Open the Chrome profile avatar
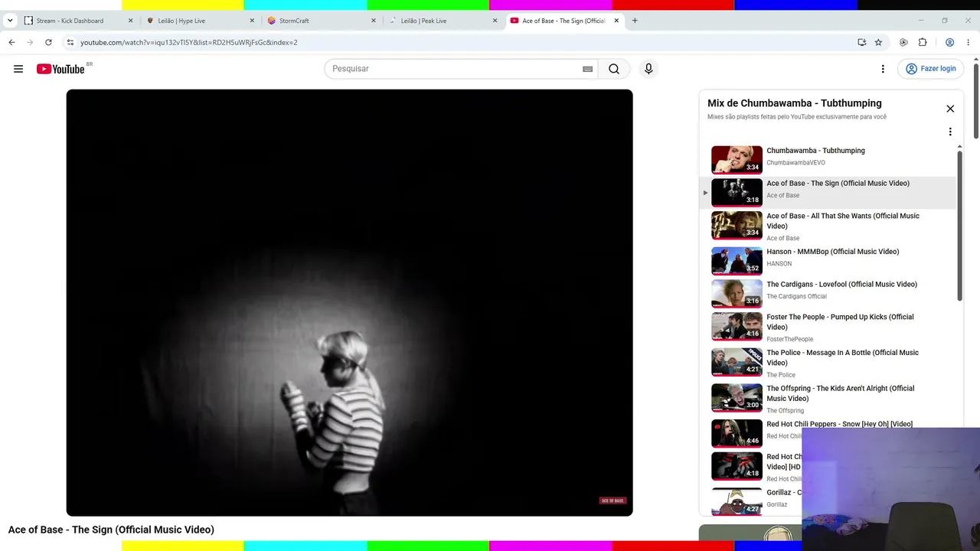Screen dimensions: 980x551 coord(949,42)
